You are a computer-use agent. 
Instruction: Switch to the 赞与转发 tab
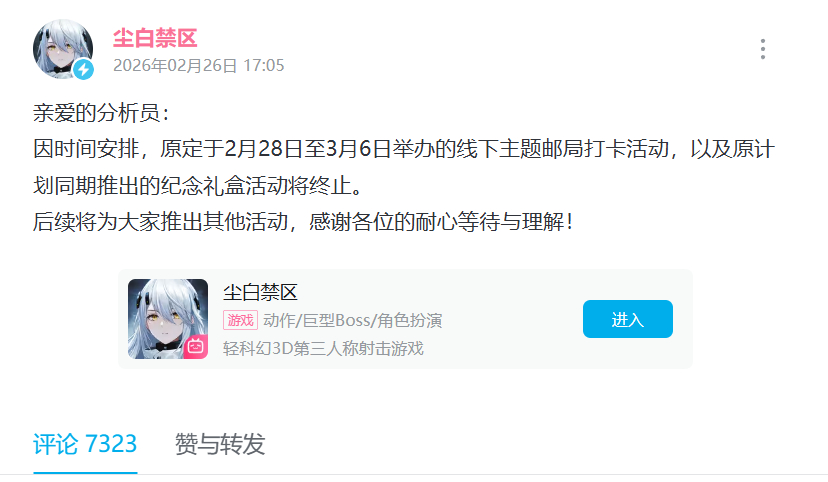point(220,444)
